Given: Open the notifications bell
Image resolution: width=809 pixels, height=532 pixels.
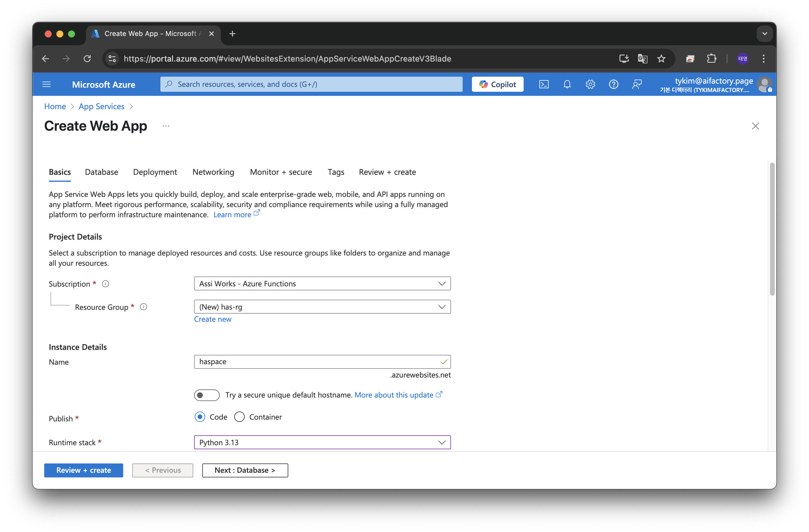Looking at the screenshot, I should [567, 84].
